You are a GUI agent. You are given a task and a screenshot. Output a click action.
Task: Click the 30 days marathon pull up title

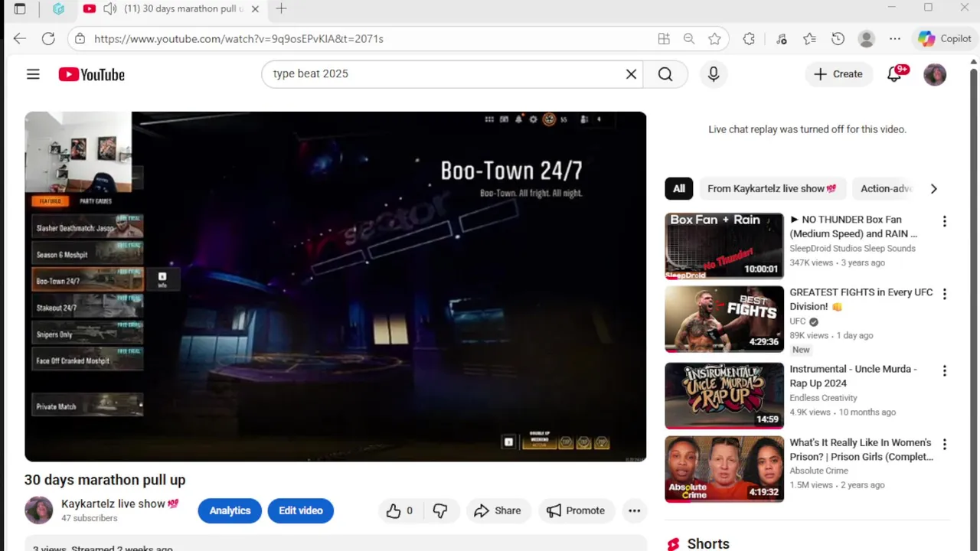105,480
